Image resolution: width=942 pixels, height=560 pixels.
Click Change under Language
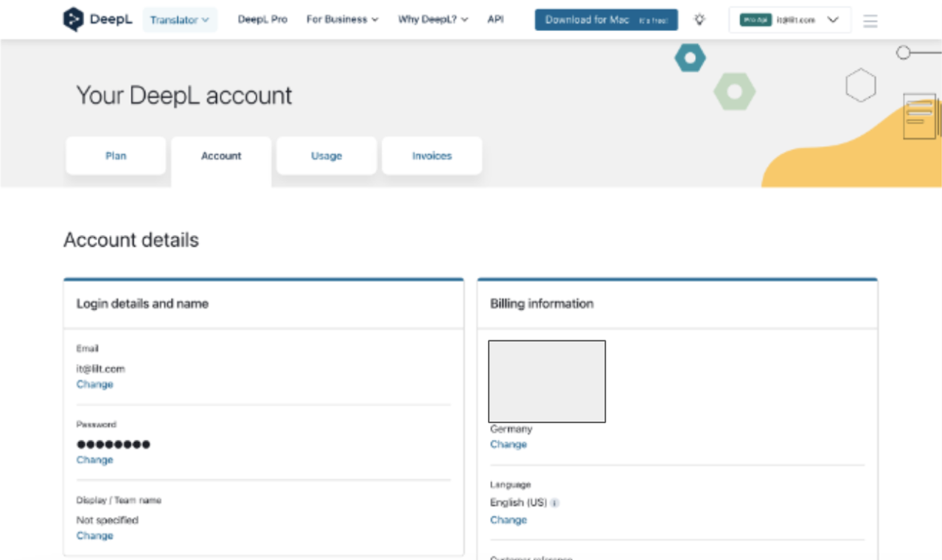click(509, 519)
